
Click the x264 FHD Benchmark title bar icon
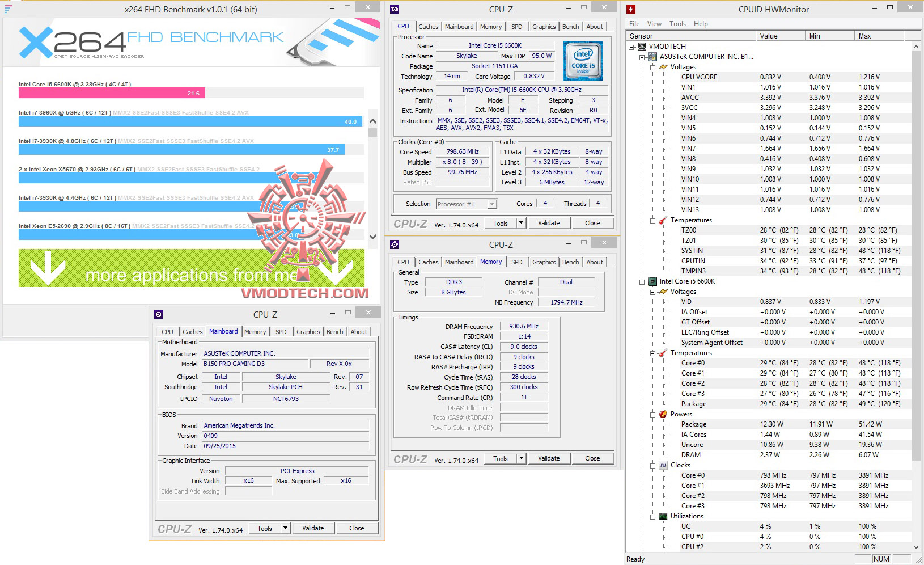coord(8,9)
